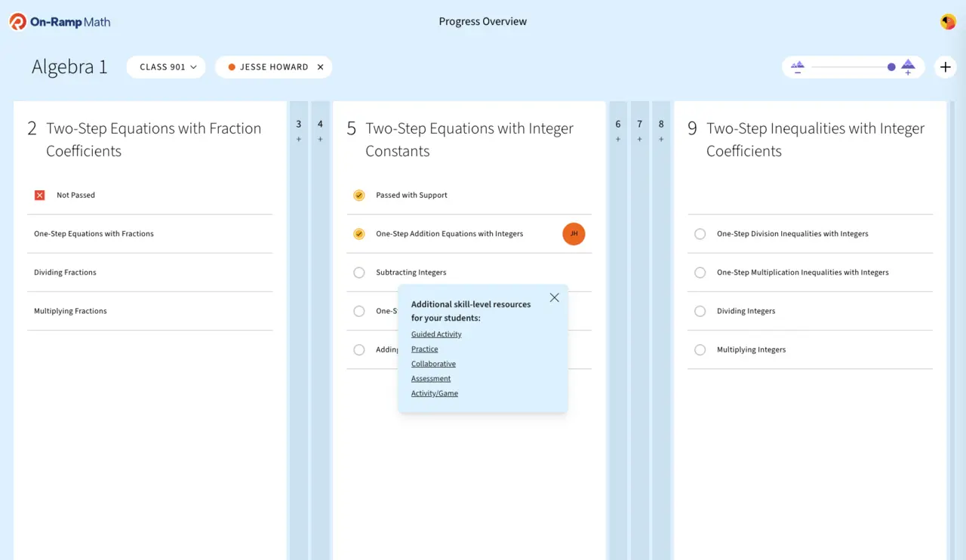Click the zoom out mountain icon

click(x=798, y=67)
